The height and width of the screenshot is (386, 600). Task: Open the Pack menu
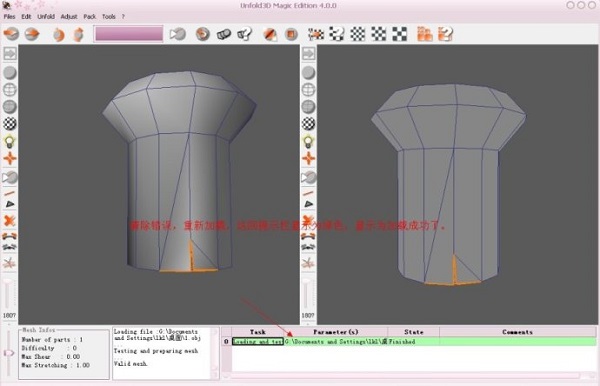click(x=90, y=16)
